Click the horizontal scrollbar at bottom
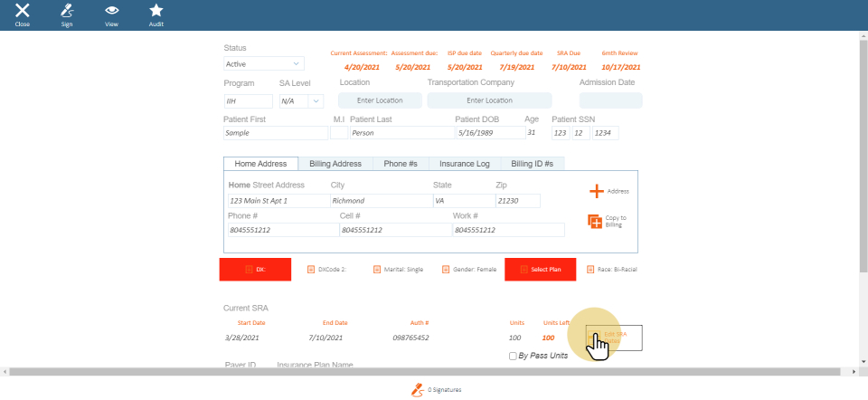868x400 pixels. coord(434,371)
